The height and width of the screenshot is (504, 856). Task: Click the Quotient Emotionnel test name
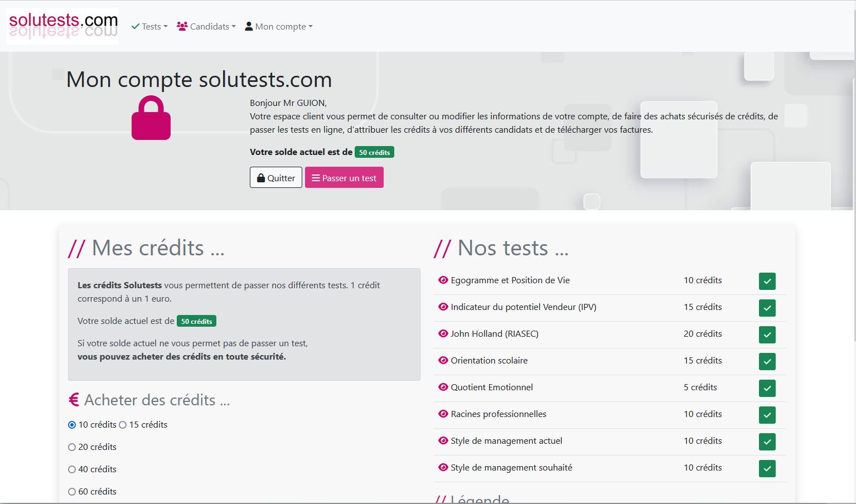pos(492,387)
